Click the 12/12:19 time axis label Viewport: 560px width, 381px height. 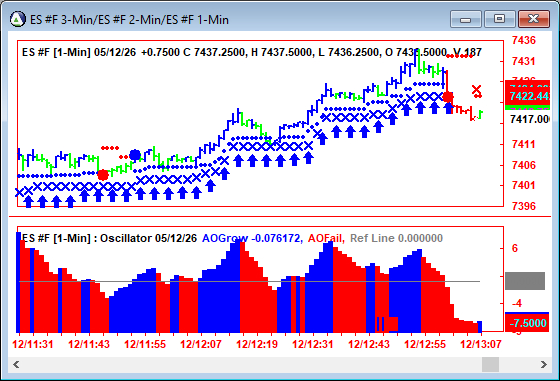(257, 344)
